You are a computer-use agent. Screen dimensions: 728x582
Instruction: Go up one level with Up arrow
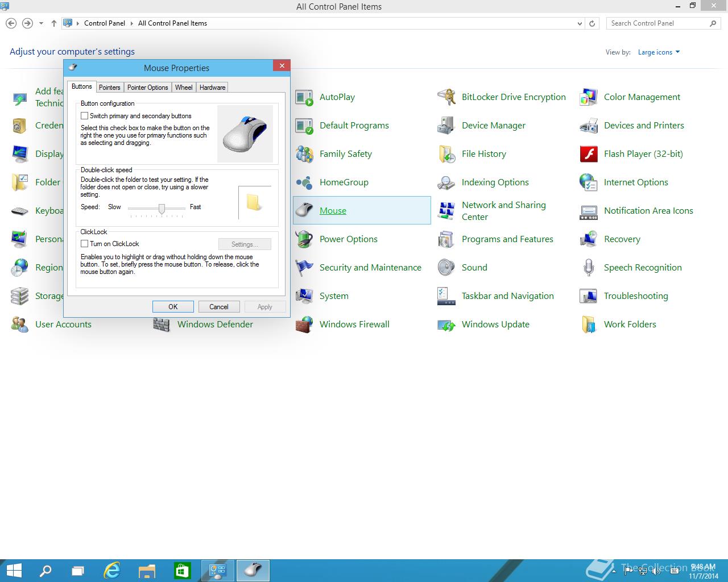point(54,23)
